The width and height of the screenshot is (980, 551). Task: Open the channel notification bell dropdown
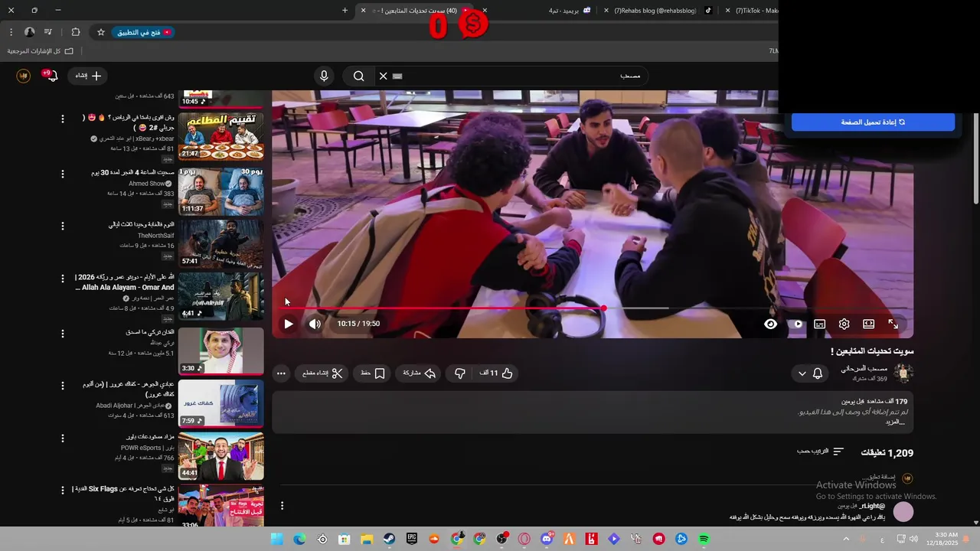[x=810, y=373]
